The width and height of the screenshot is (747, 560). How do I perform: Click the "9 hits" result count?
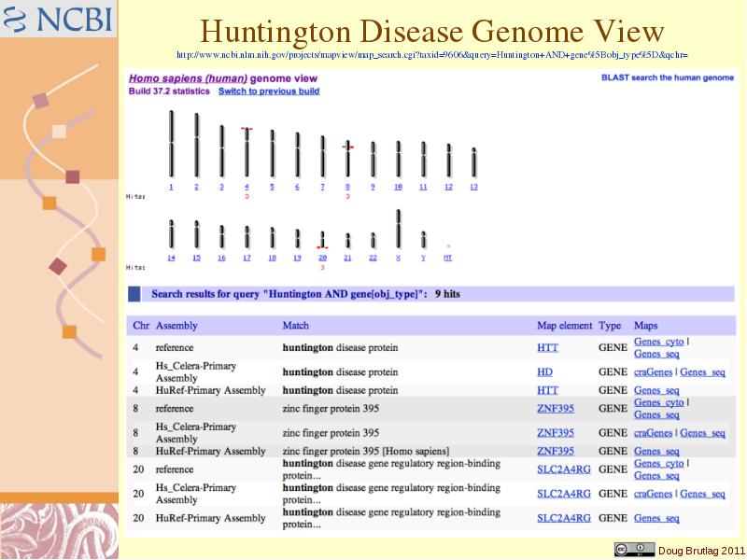point(447,294)
